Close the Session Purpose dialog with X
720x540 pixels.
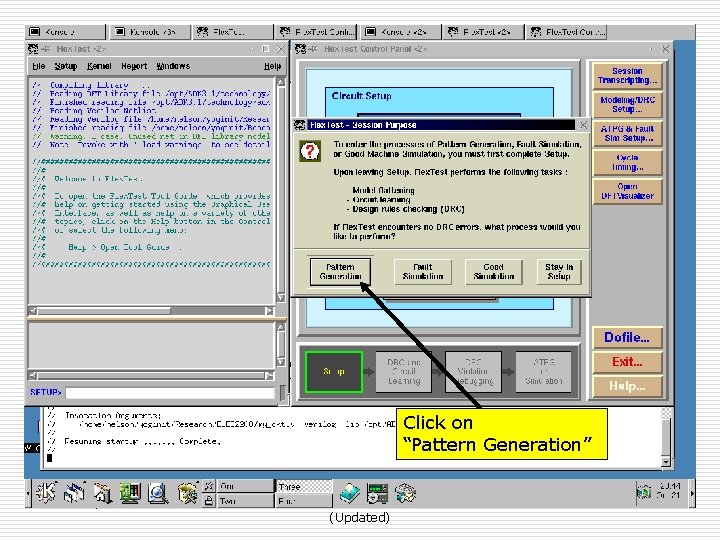[x=583, y=125]
